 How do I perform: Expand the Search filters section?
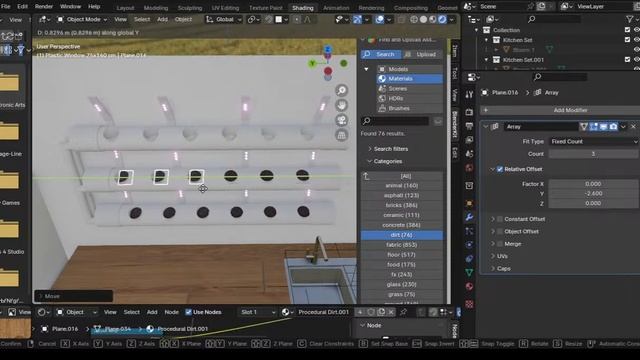click(388, 149)
